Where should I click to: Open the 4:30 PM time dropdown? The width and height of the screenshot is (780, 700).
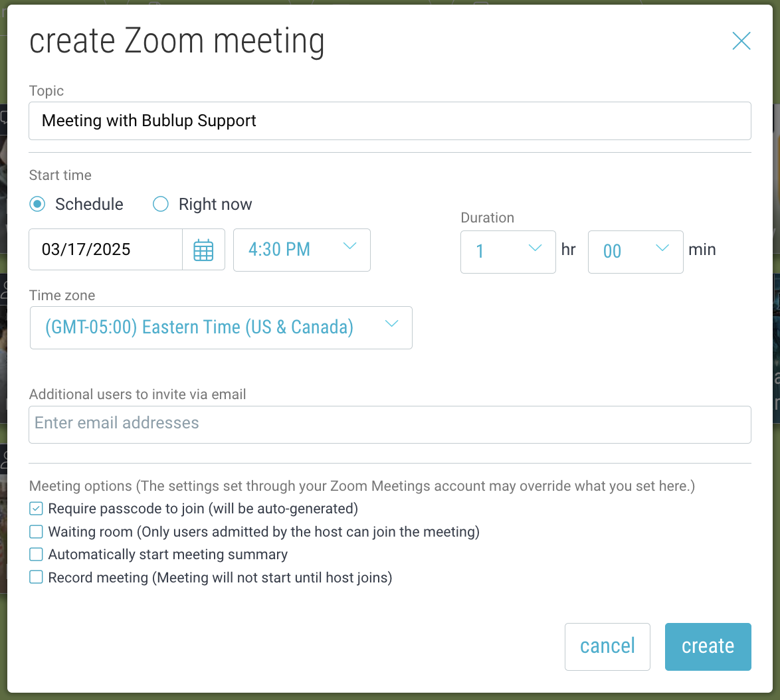click(302, 250)
